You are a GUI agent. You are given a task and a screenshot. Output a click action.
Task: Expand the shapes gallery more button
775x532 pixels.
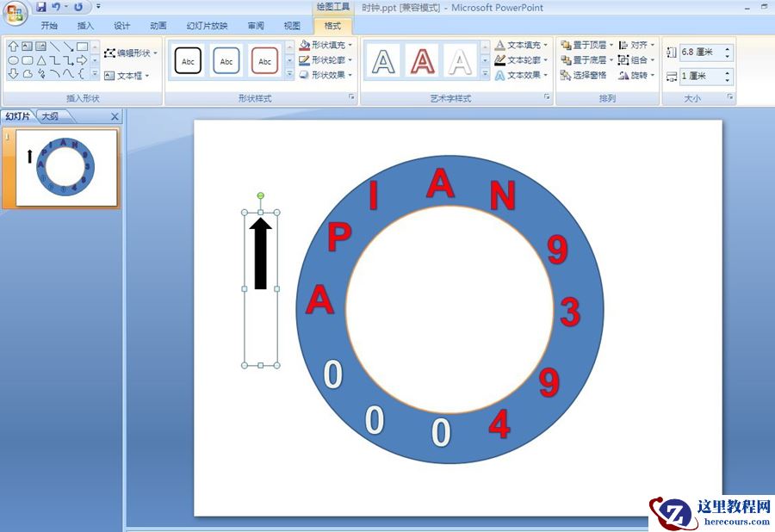click(x=95, y=74)
